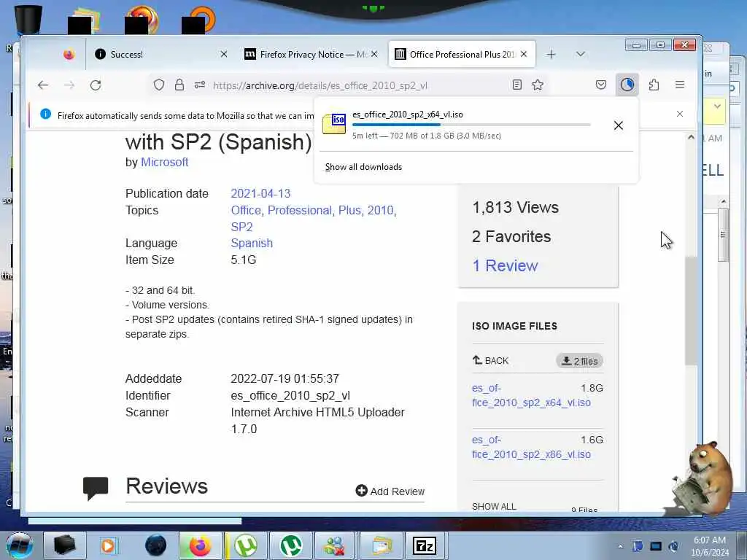Open the Microsoft author link
This screenshot has width=747, height=560.
[x=164, y=163]
